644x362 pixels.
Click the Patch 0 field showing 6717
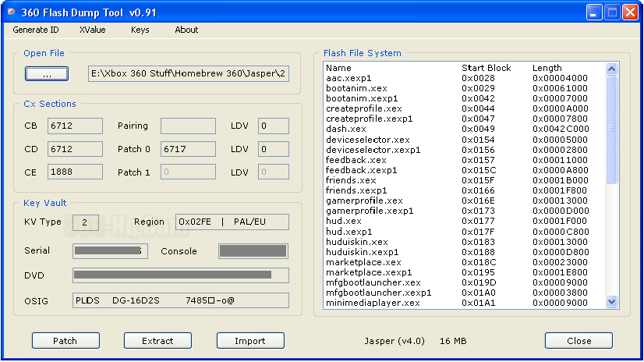(x=188, y=149)
